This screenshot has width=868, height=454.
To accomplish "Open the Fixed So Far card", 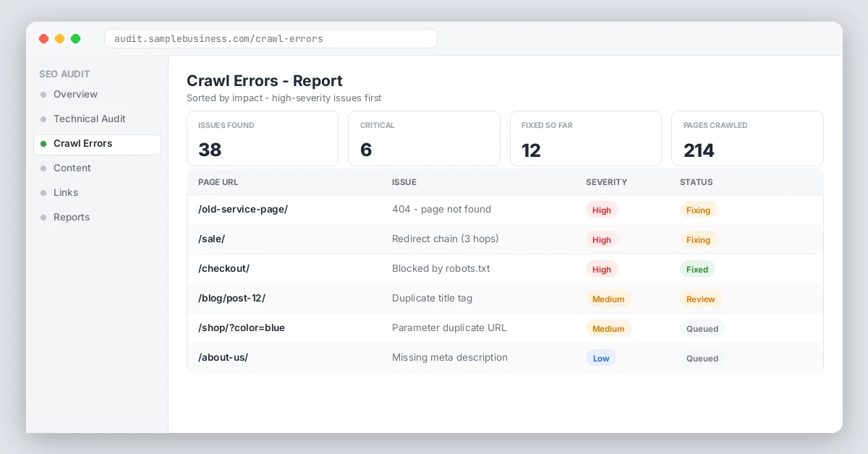I will 586,138.
